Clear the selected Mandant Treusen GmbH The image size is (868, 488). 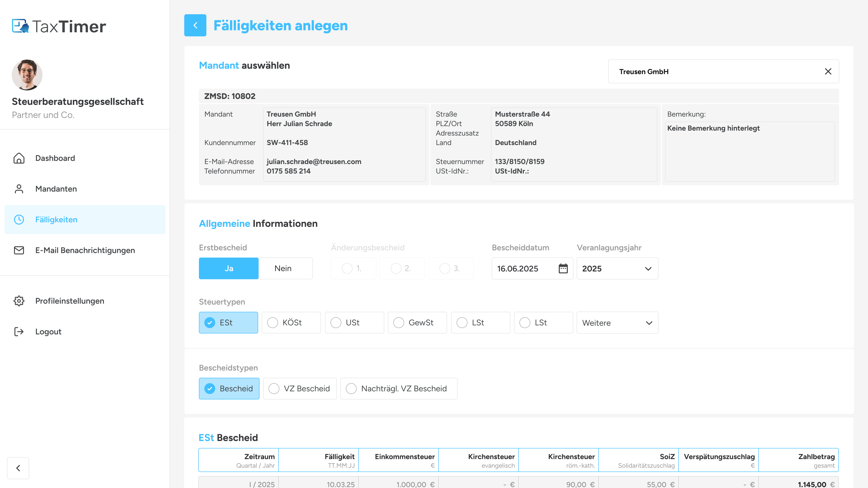coord(828,71)
